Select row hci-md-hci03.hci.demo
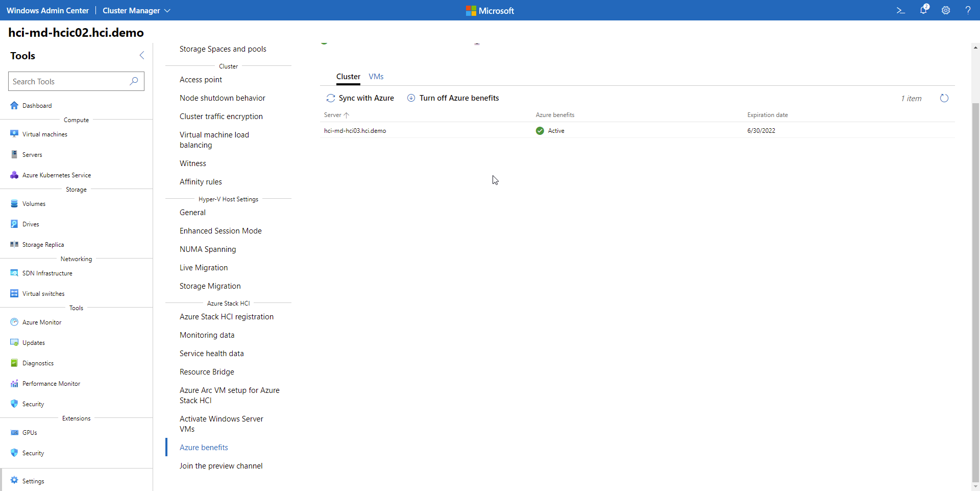980x491 pixels. pyautogui.click(x=638, y=131)
